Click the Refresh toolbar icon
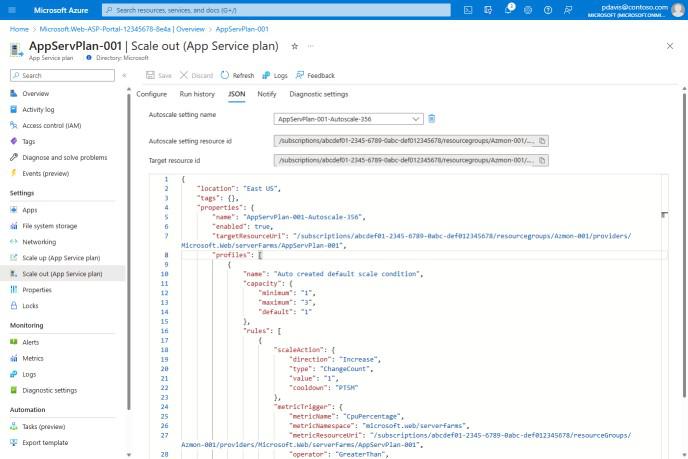This screenshot has height=459, width=688. click(x=237, y=75)
